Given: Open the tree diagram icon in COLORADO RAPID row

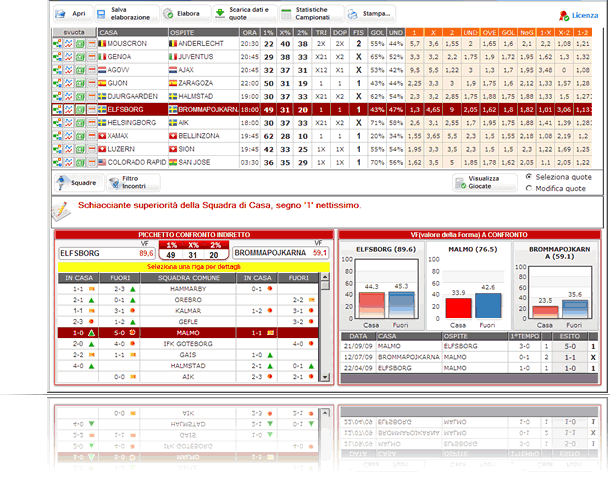Looking at the screenshot, I should point(57,163).
